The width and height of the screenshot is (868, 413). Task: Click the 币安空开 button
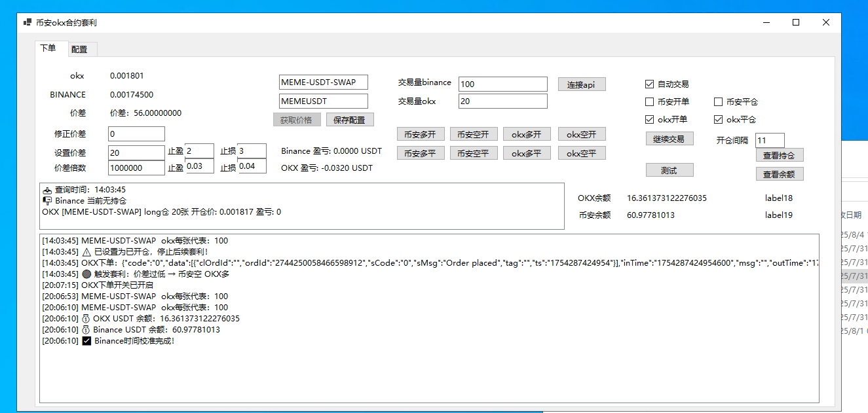[474, 134]
